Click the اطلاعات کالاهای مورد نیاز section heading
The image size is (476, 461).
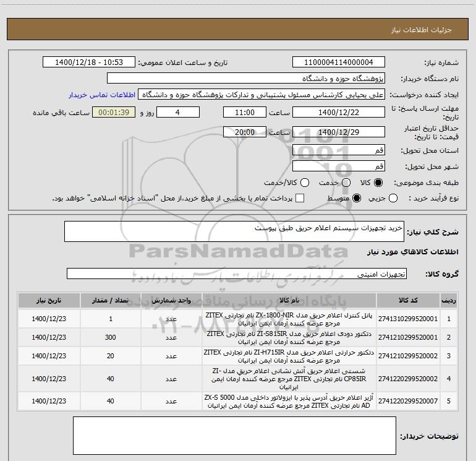[x=412, y=252]
